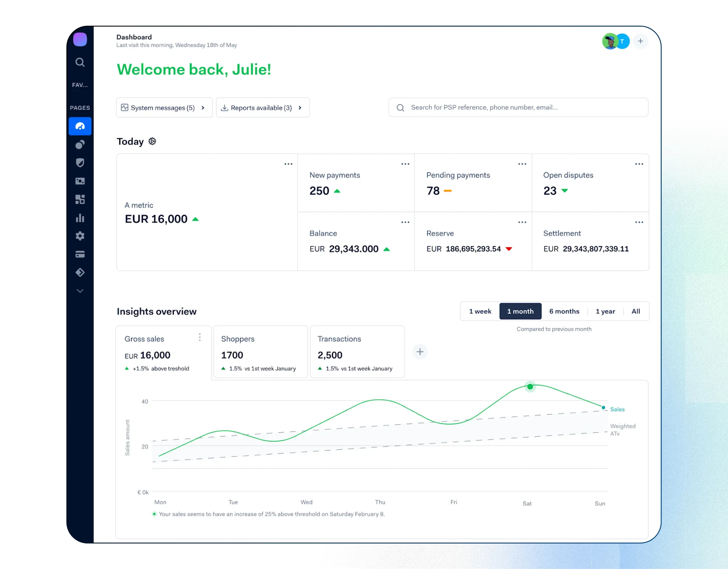The width and height of the screenshot is (728, 569).
Task: Click the Weighted ATv legend label
Action: point(623,430)
